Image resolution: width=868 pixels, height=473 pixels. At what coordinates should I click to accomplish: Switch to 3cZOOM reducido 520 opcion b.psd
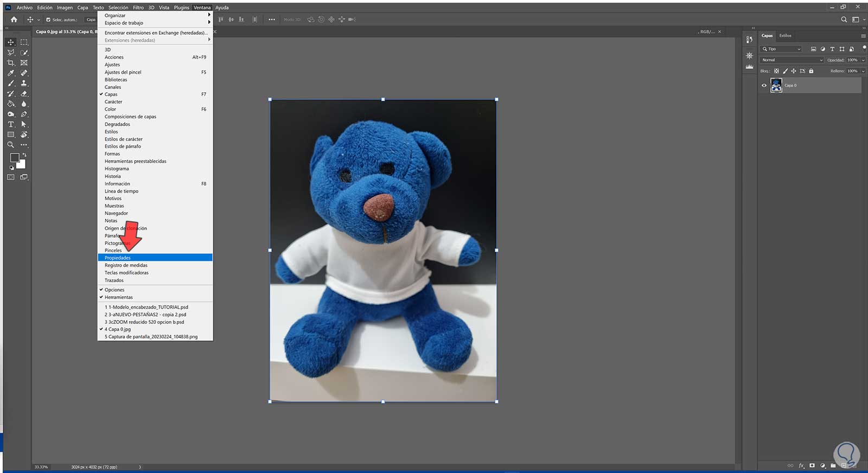[x=155, y=322]
